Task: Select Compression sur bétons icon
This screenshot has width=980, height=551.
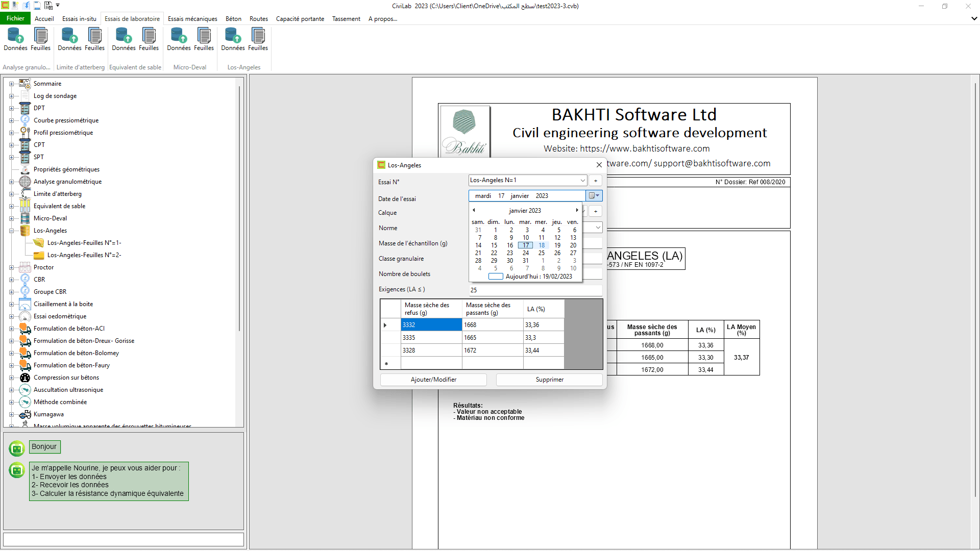Action: pyautogui.click(x=25, y=377)
